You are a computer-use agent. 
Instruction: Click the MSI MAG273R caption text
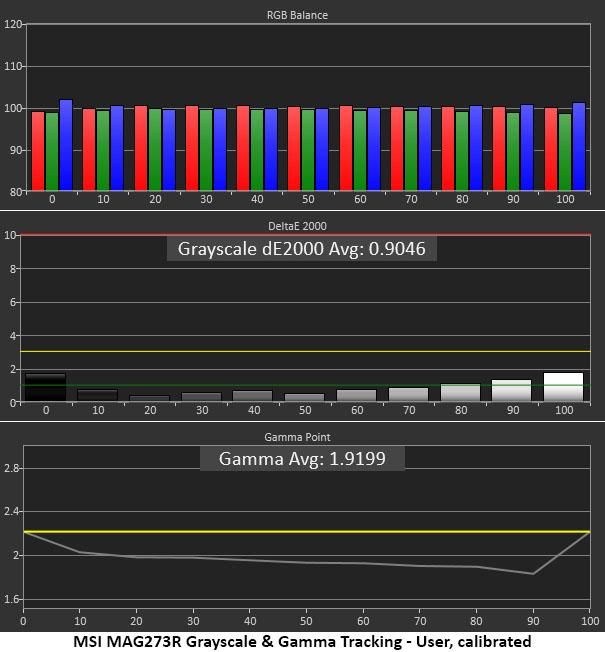[302, 642]
